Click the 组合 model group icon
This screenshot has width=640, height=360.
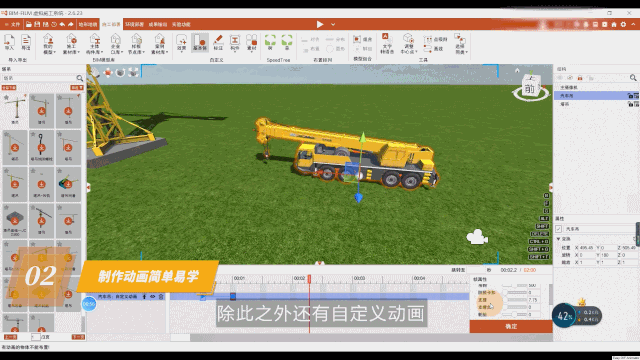(362, 39)
